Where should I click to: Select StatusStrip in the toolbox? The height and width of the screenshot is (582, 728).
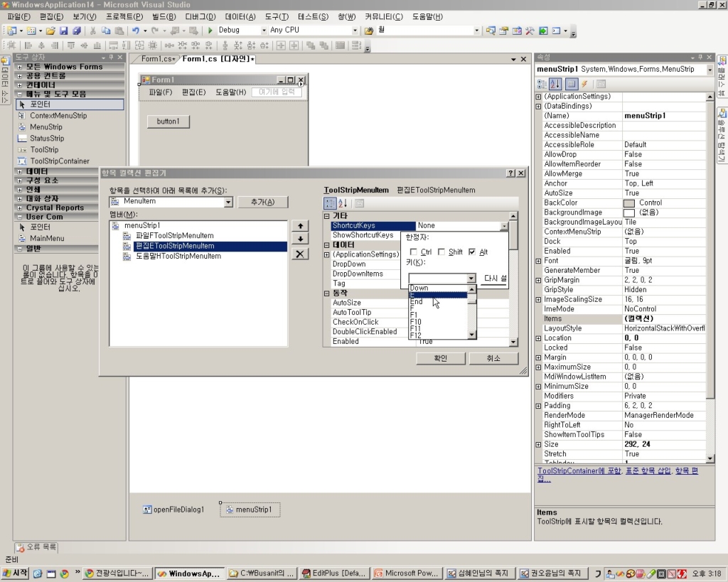tap(47, 139)
